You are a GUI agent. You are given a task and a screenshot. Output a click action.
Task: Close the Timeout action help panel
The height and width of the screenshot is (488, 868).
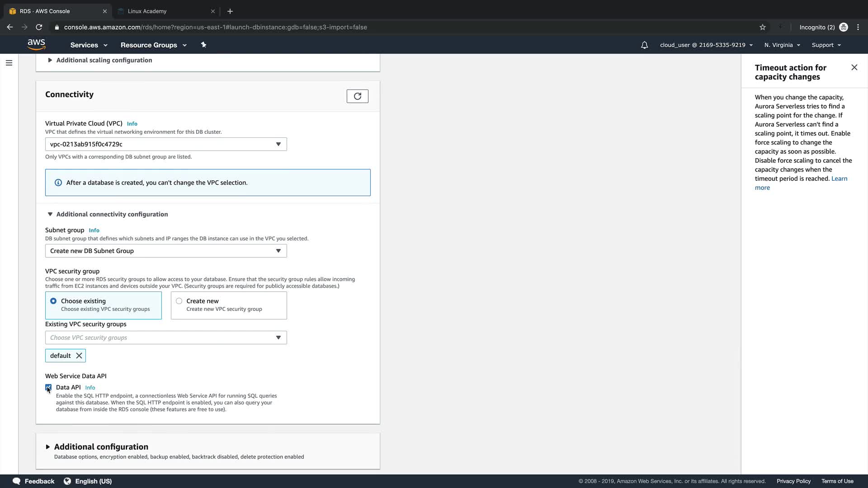[x=854, y=67]
